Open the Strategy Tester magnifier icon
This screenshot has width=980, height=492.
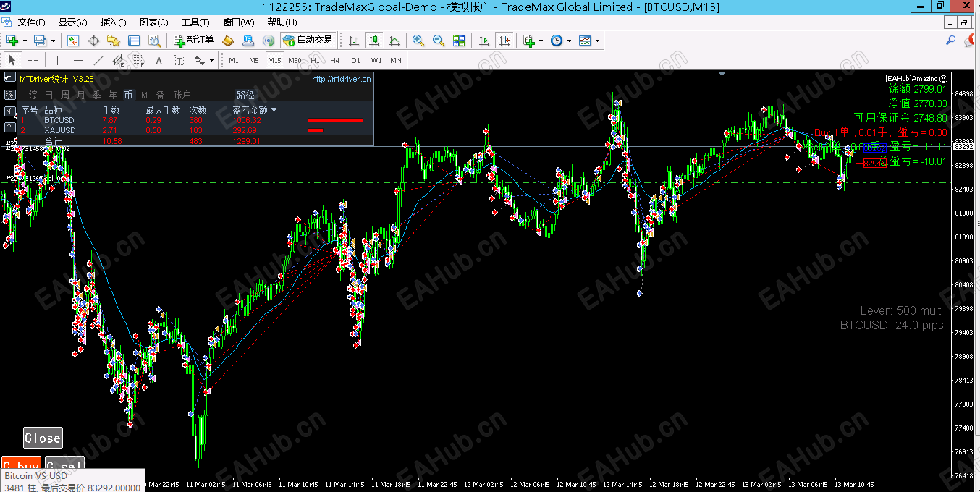(154, 41)
